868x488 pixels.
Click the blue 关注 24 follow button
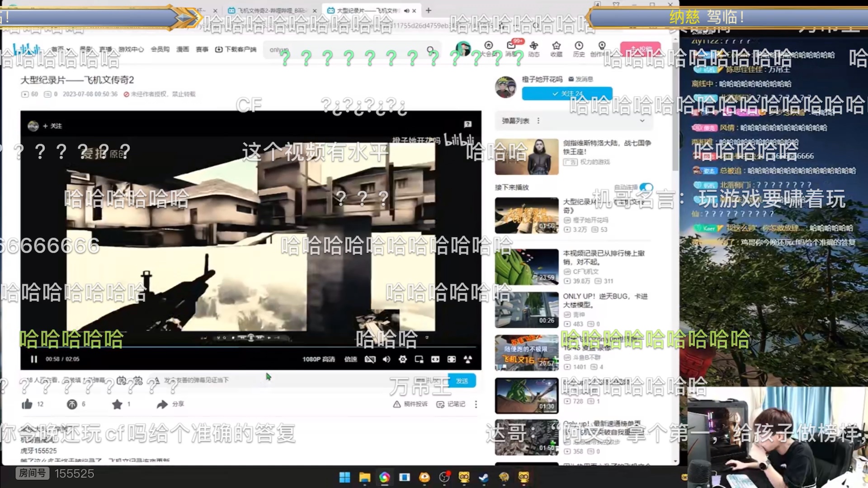(567, 94)
